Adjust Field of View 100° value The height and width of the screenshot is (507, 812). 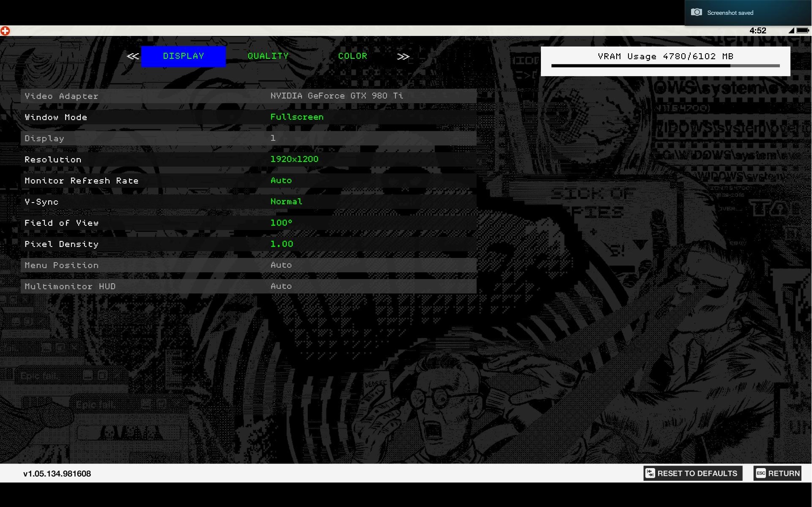click(x=281, y=223)
